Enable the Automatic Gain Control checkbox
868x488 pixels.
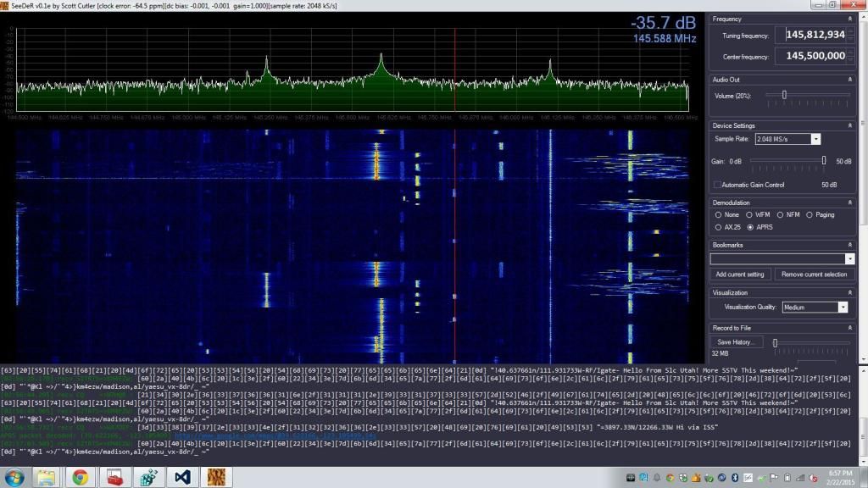(717, 185)
